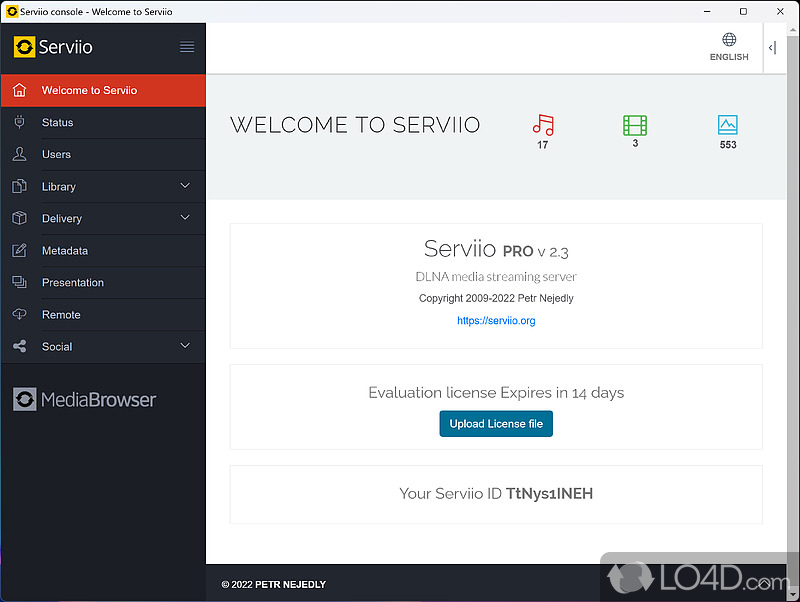The image size is (800, 602).
Task: Click the © 2022 PETR NEJEDLY footer text
Action: tap(273, 585)
